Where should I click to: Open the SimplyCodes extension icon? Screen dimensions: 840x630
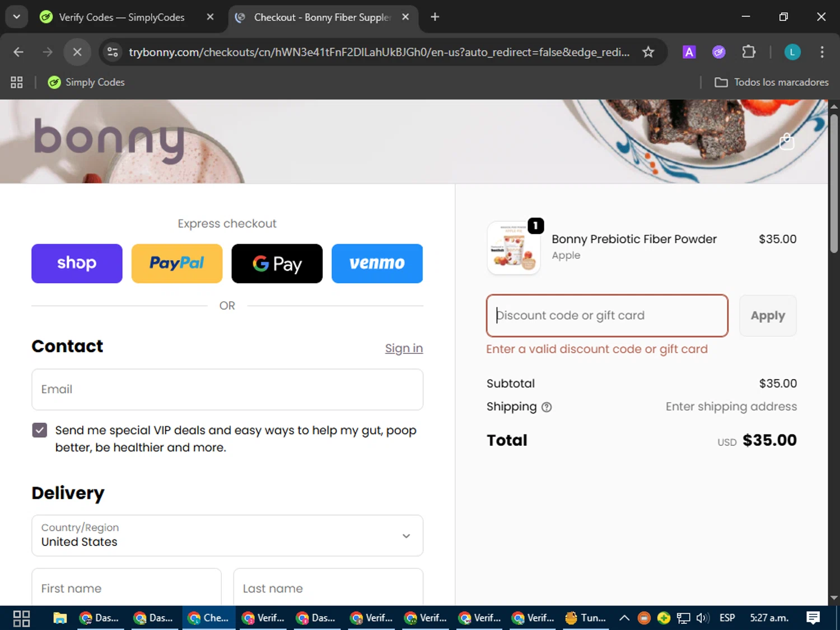[718, 52]
